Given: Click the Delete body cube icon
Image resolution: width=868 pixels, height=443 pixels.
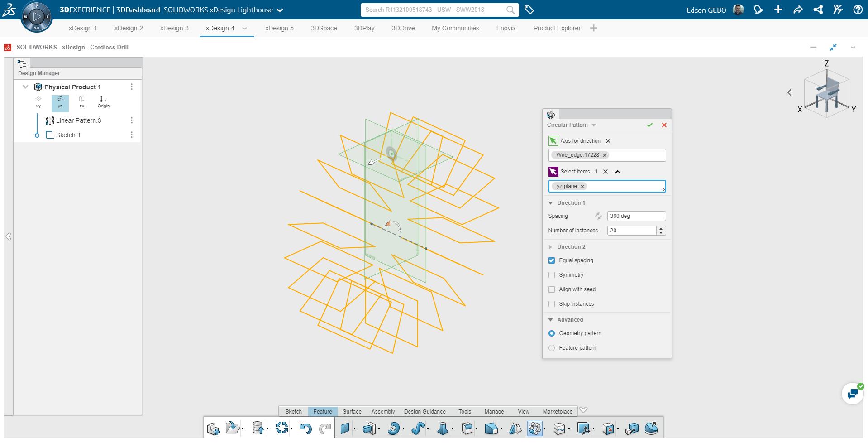Looking at the screenshot, I should point(608,428).
